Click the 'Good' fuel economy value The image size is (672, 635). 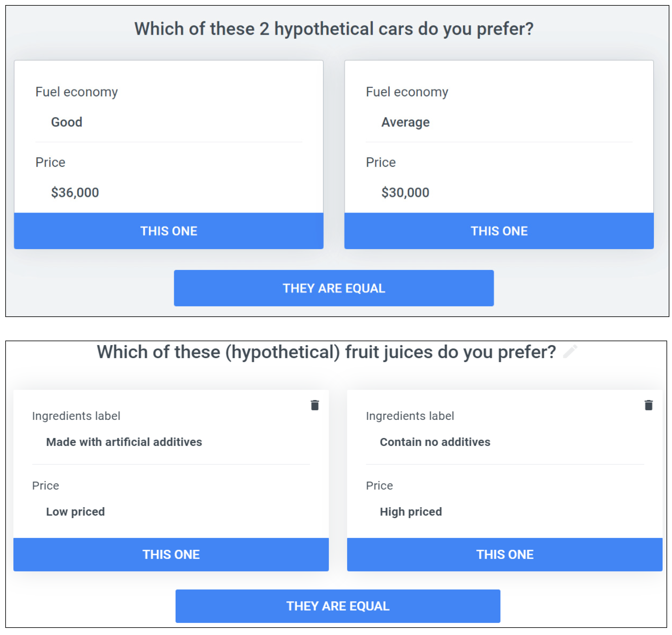(67, 122)
